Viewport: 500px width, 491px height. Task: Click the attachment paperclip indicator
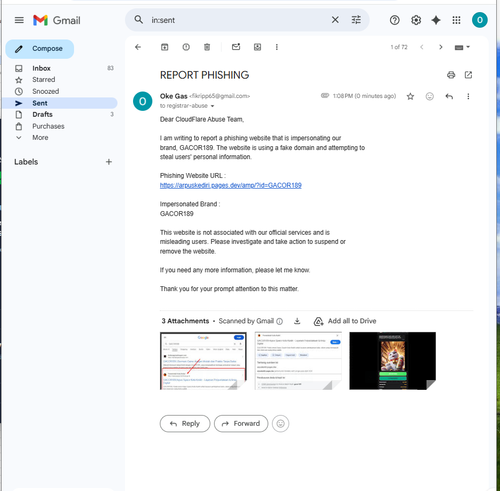click(x=325, y=96)
